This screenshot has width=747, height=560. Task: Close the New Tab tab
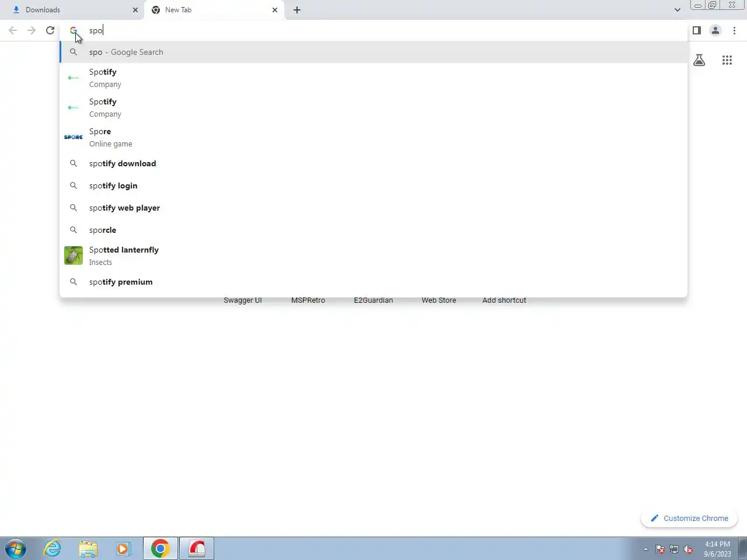click(275, 10)
